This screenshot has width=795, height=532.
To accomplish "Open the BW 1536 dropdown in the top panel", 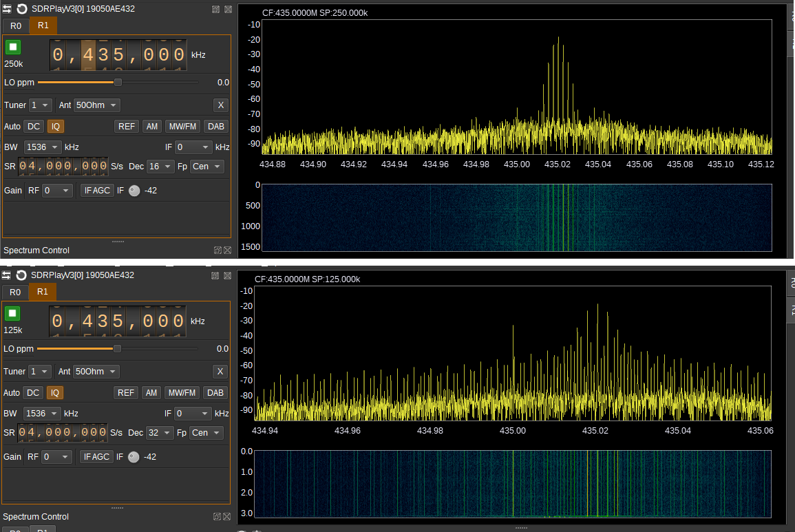I will click(43, 147).
